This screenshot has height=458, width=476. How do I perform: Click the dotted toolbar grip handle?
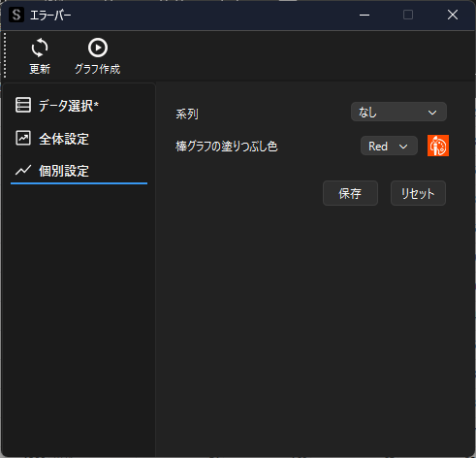5,55
